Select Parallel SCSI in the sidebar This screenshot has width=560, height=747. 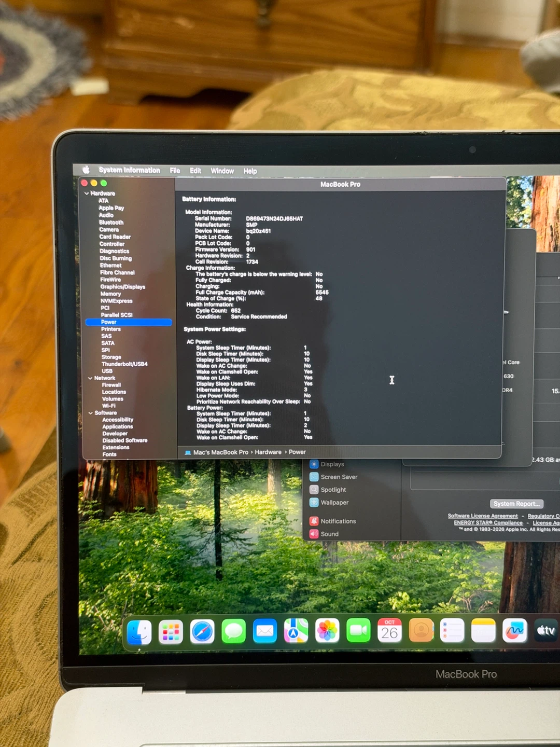pos(117,315)
